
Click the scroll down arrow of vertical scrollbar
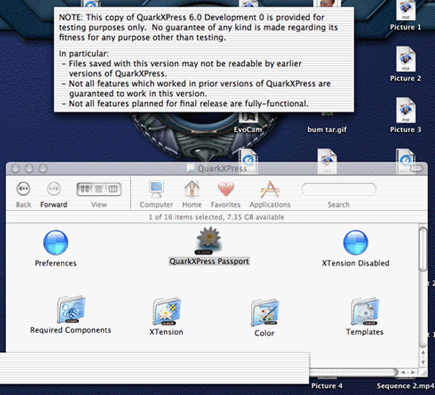click(x=423, y=362)
